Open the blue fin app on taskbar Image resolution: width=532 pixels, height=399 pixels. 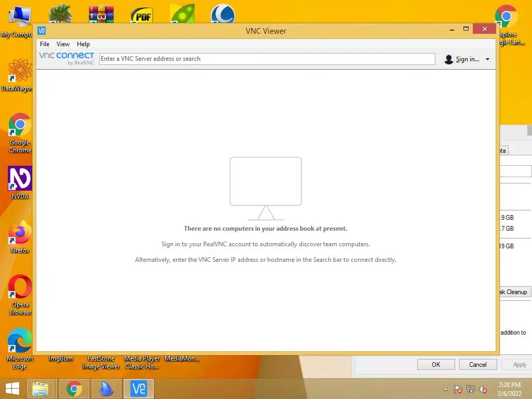click(x=106, y=389)
